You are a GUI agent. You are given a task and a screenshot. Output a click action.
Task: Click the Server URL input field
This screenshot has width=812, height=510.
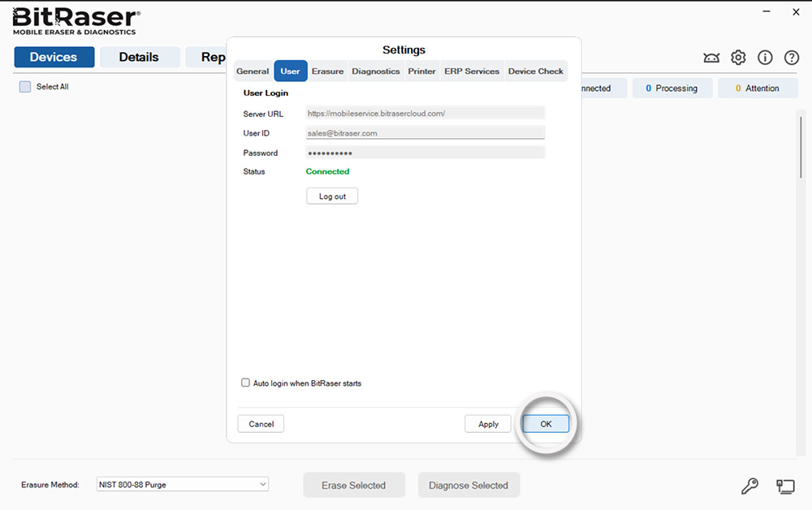click(x=425, y=114)
